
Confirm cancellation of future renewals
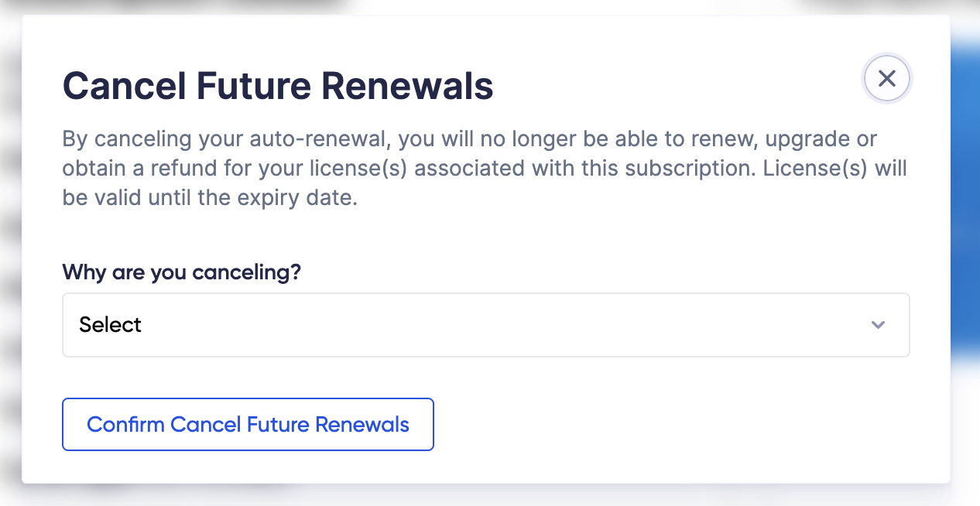click(x=248, y=424)
